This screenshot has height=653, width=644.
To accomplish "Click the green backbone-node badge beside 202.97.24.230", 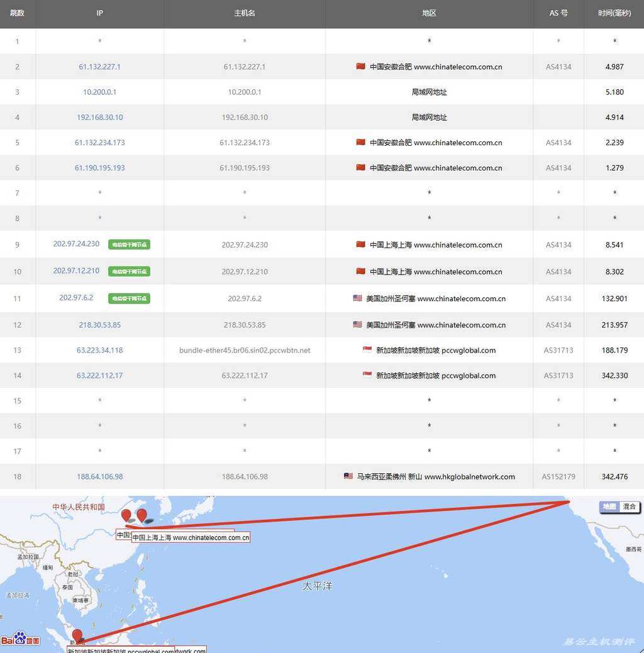I will coord(129,244).
